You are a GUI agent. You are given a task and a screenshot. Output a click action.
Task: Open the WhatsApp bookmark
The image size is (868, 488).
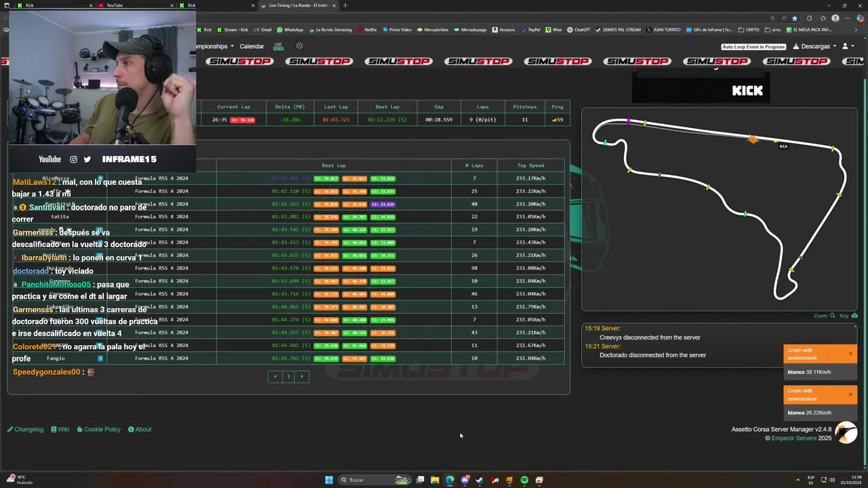[x=290, y=30]
